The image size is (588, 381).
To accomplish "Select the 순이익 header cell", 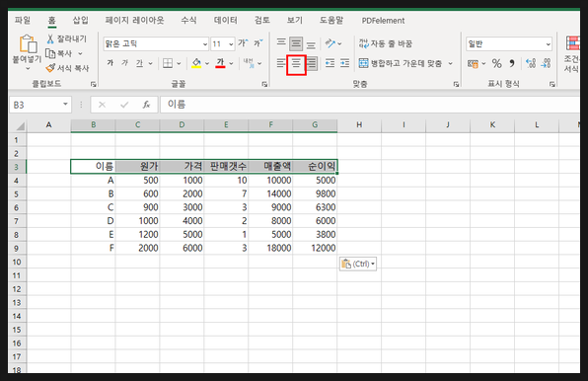I will (315, 166).
